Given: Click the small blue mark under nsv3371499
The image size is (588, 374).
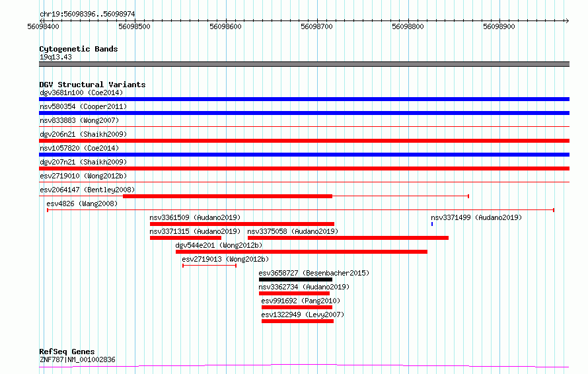Looking at the screenshot, I should [x=432, y=224].
